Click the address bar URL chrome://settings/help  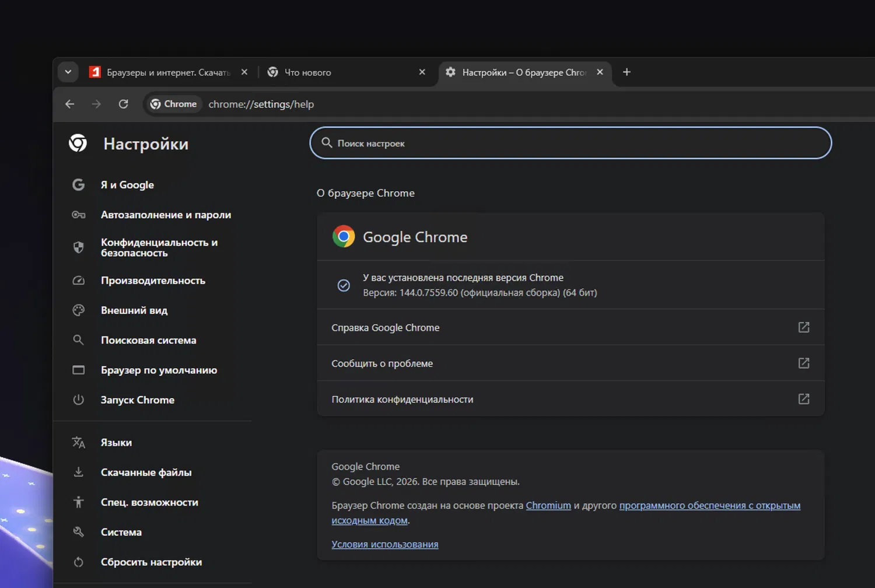(261, 104)
